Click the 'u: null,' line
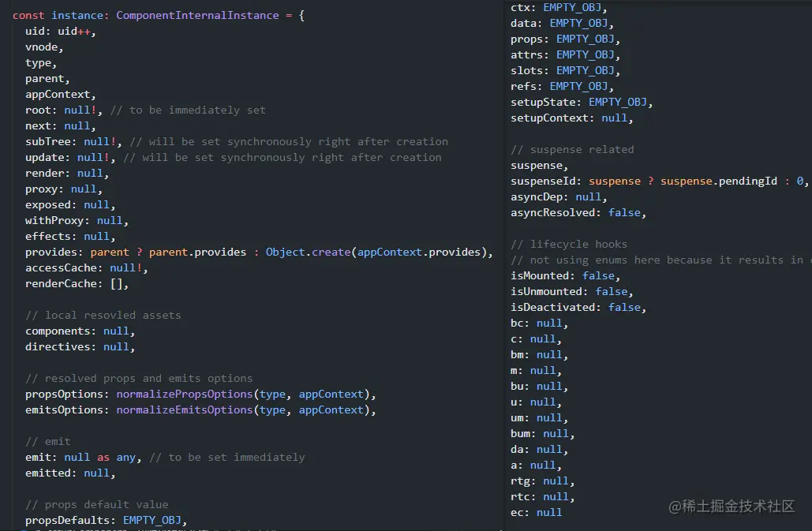This screenshot has width=812, height=531. [x=537, y=402]
